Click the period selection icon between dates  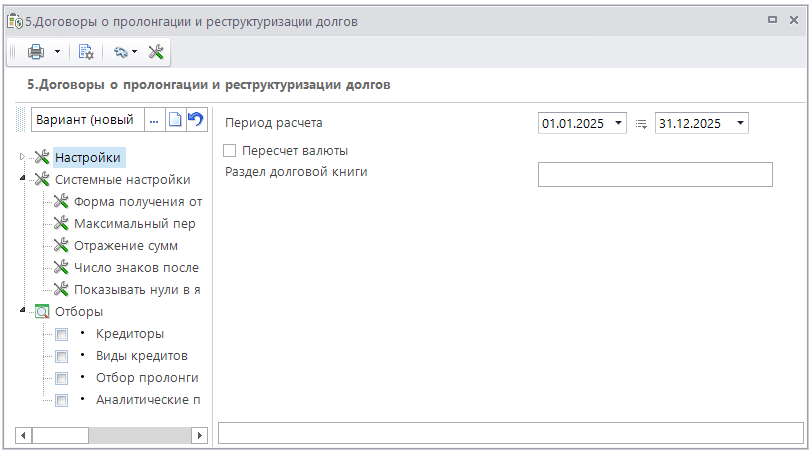tap(641, 124)
